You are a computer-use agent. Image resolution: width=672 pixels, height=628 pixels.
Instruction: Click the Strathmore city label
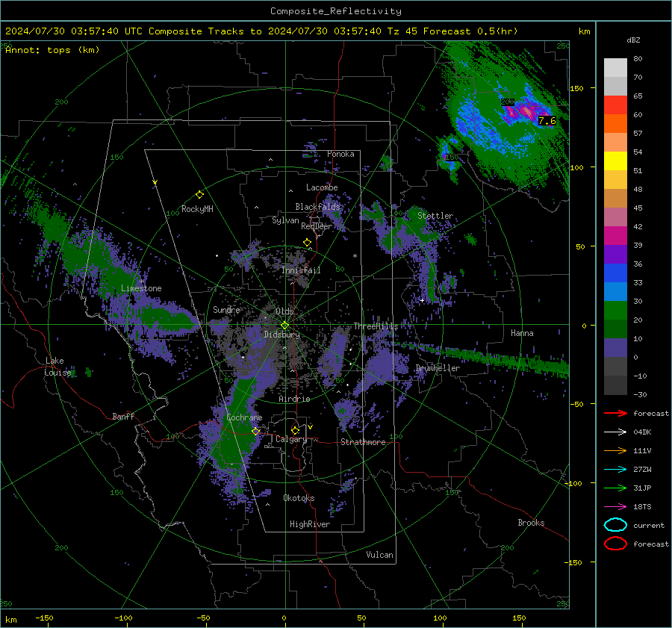click(363, 442)
